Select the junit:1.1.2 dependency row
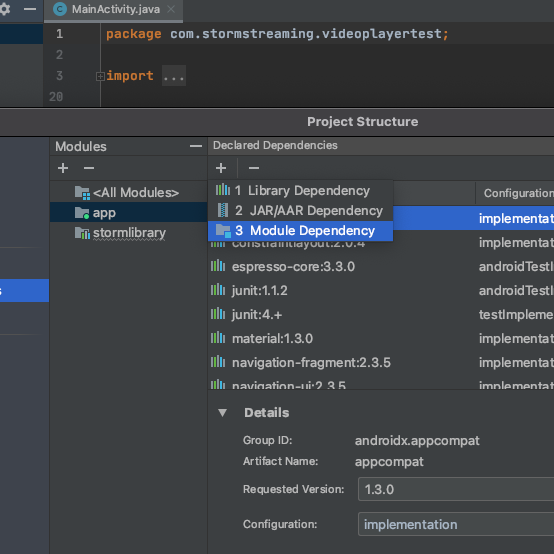Image resolution: width=554 pixels, height=554 pixels. click(382, 291)
